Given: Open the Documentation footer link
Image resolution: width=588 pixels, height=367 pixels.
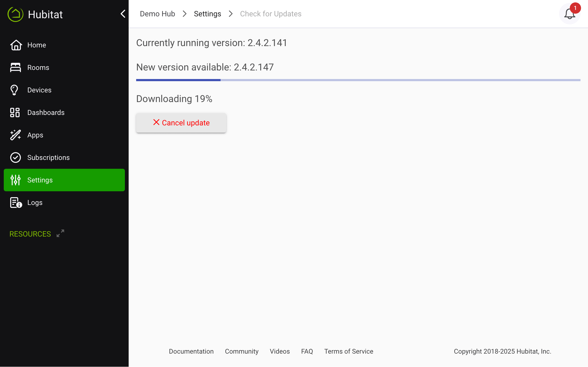Looking at the screenshot, I should point(191,351).
